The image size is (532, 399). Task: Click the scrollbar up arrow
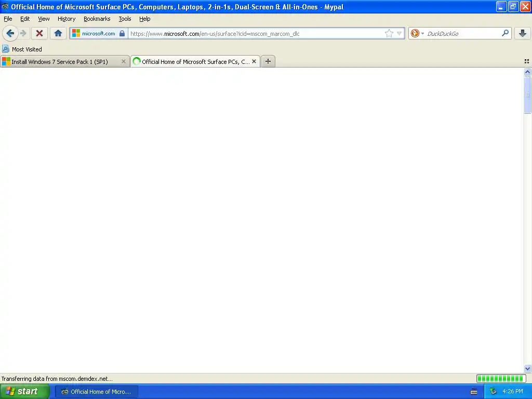coord(527,72)
